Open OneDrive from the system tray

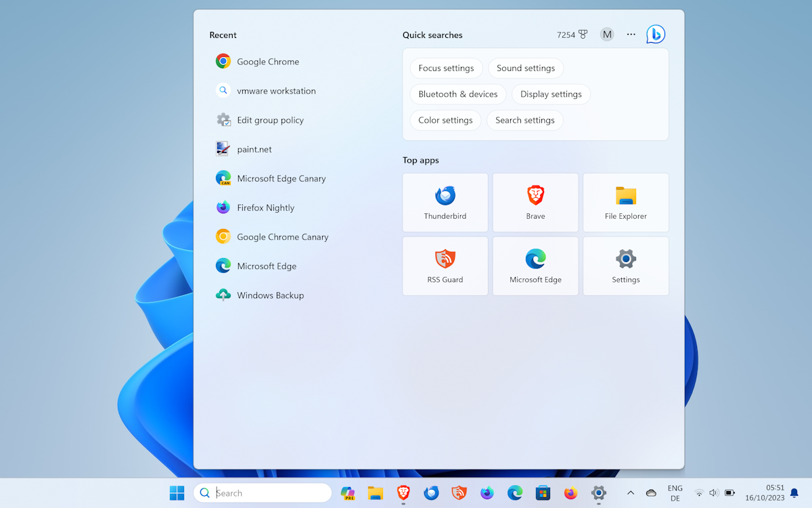click(650, 492)
